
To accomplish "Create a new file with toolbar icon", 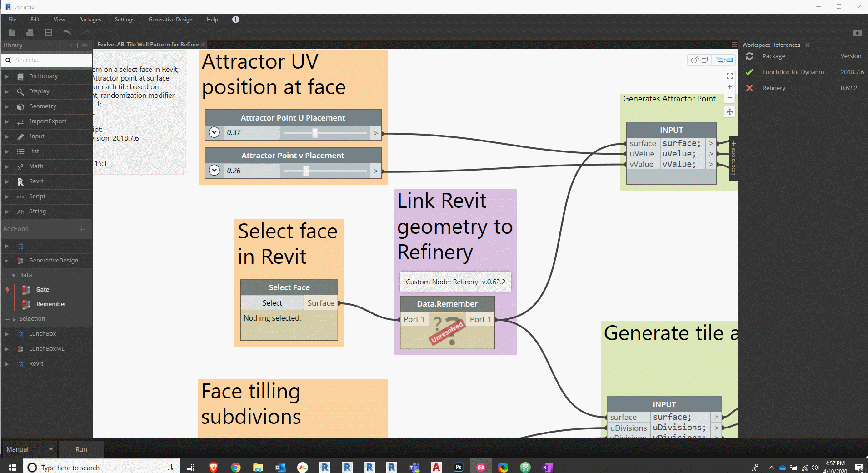I will 11,32.
